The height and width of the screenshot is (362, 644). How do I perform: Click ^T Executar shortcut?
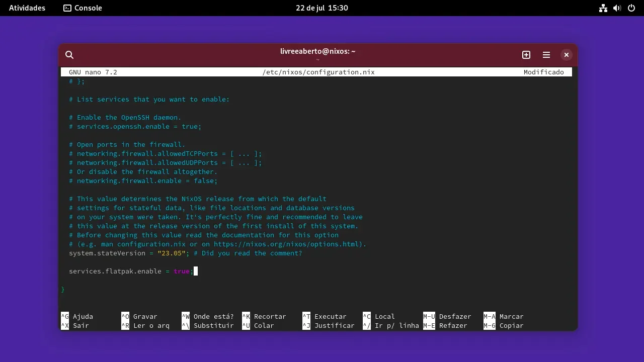coord(325,317)
